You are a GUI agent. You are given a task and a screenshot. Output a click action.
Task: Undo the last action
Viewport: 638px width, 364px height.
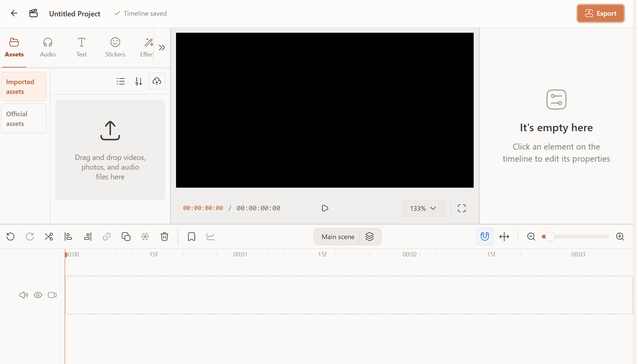pos(10,236)
